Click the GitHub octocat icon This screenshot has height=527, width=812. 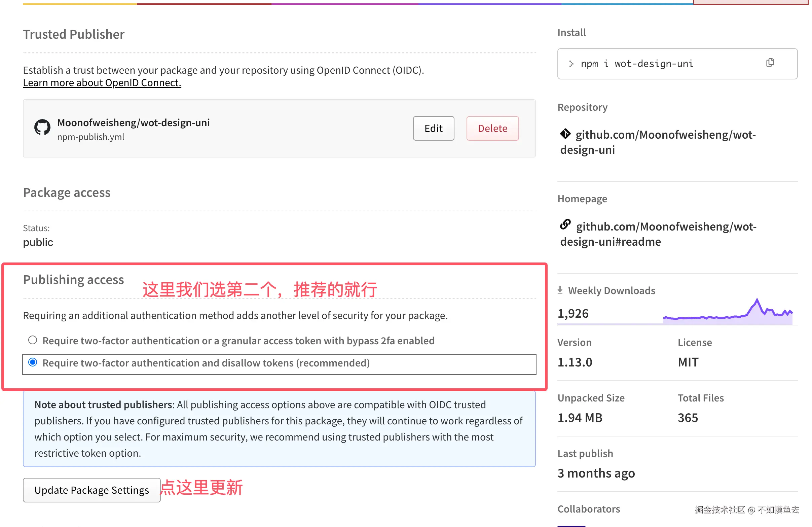point(42,127)
